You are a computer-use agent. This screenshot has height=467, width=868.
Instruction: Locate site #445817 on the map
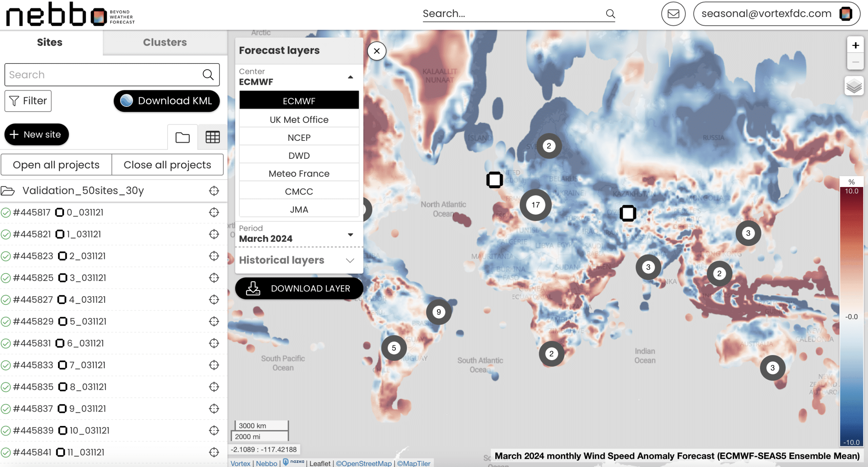point(214,212)
